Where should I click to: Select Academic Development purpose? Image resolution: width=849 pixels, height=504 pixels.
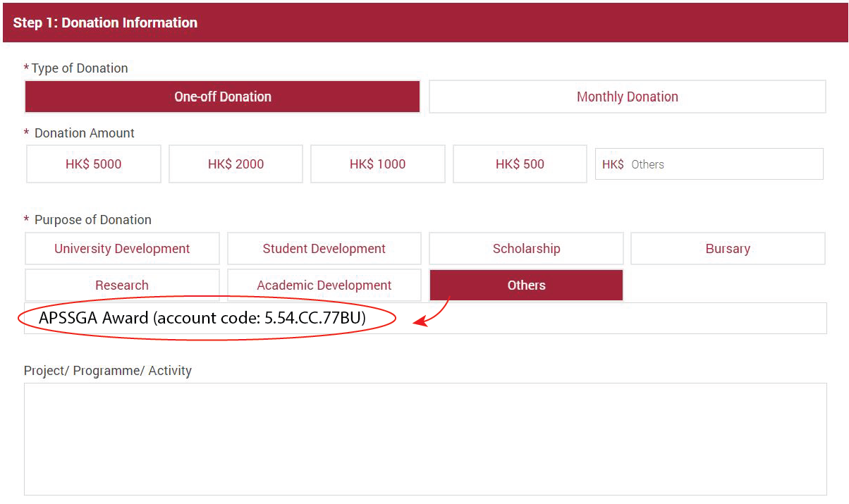[x=324, y=285]
